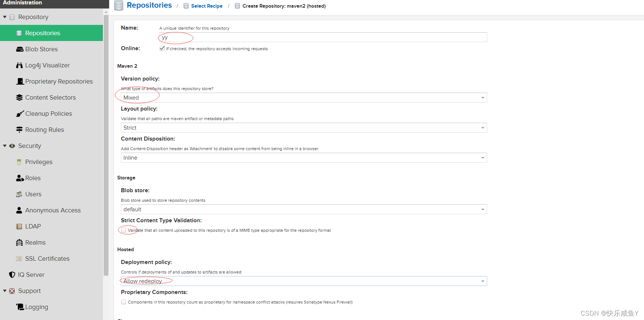644x320 pixels.
Task: Open Content Selectors menu item
Action: pos(51,97)
